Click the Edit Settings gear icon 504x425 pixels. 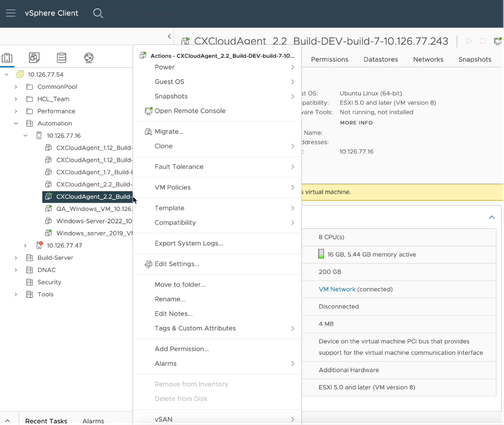click(148, 264)
